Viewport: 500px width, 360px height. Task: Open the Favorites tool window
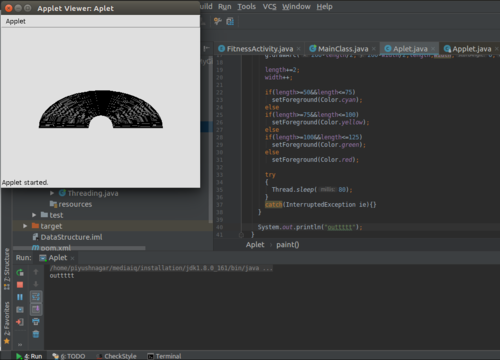(6, 323)
